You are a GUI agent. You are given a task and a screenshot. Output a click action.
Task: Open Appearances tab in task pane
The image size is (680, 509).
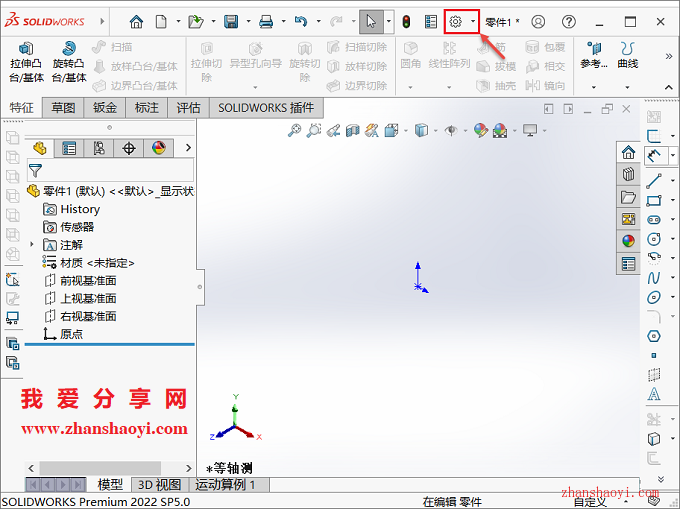628,241
